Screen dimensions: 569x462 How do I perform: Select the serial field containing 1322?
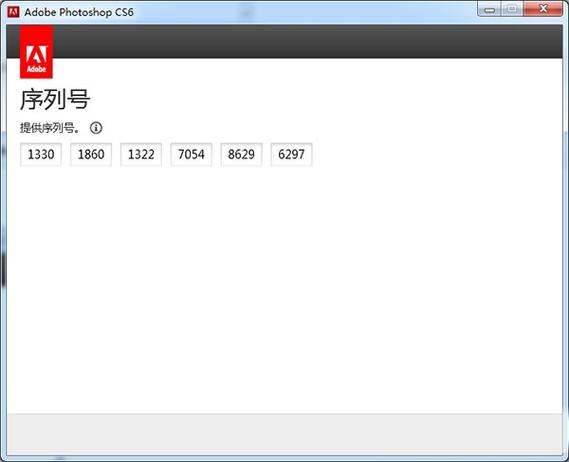(141, 155)
